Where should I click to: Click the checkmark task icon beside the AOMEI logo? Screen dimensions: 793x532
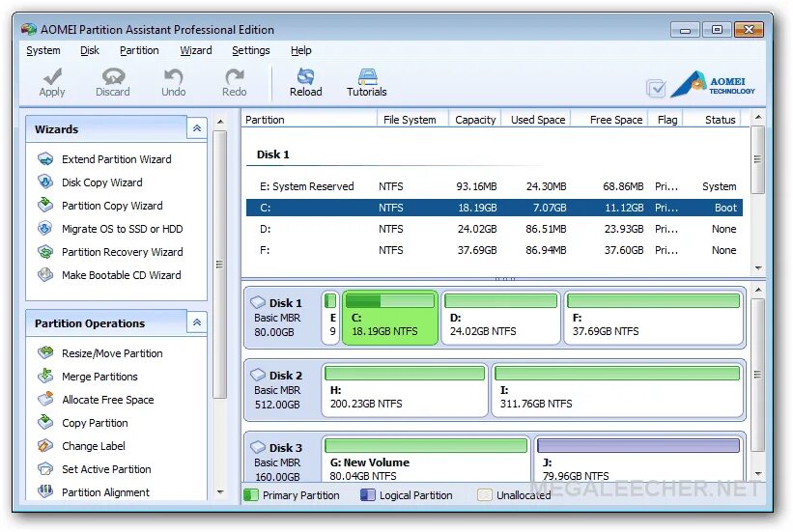[x=656, y=89]
